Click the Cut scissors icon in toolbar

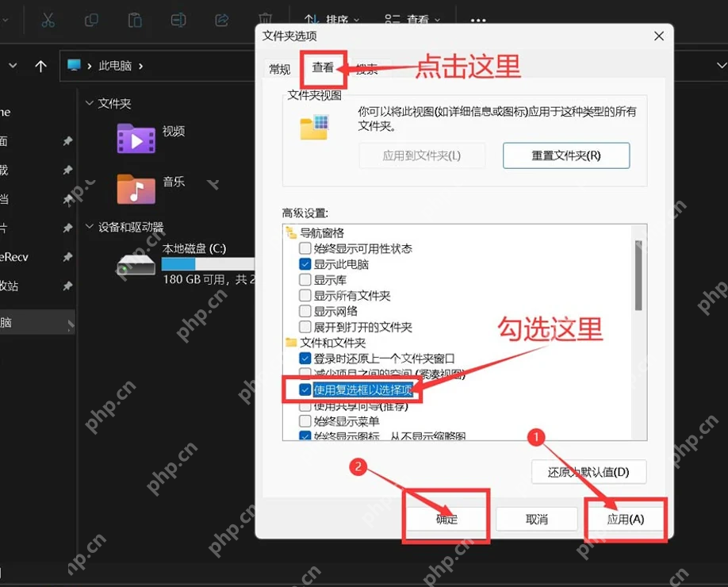tap(48, 20)
